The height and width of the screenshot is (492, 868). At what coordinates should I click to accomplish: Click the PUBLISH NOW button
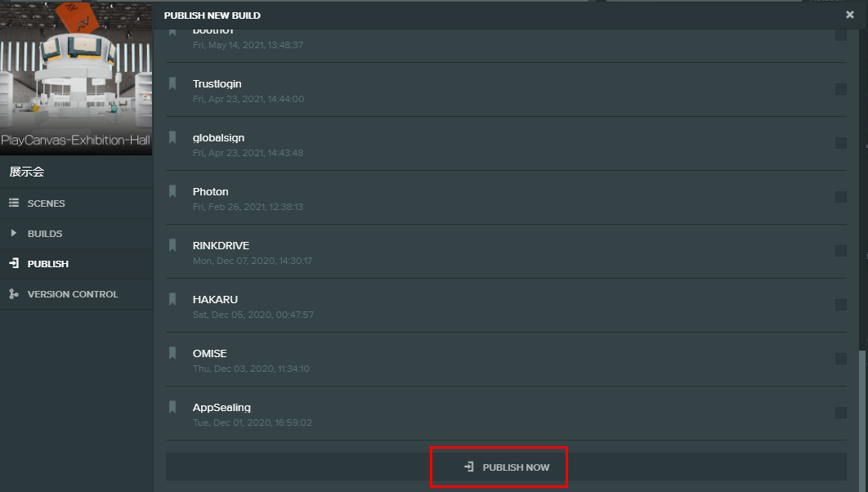pos(506,467)
